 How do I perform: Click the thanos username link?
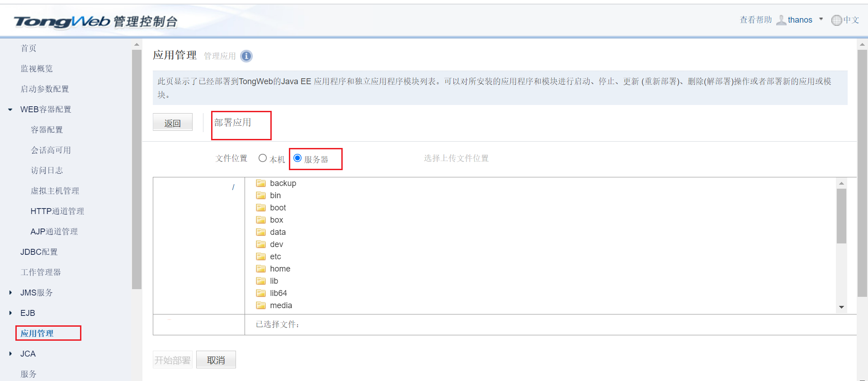point(800,20)
